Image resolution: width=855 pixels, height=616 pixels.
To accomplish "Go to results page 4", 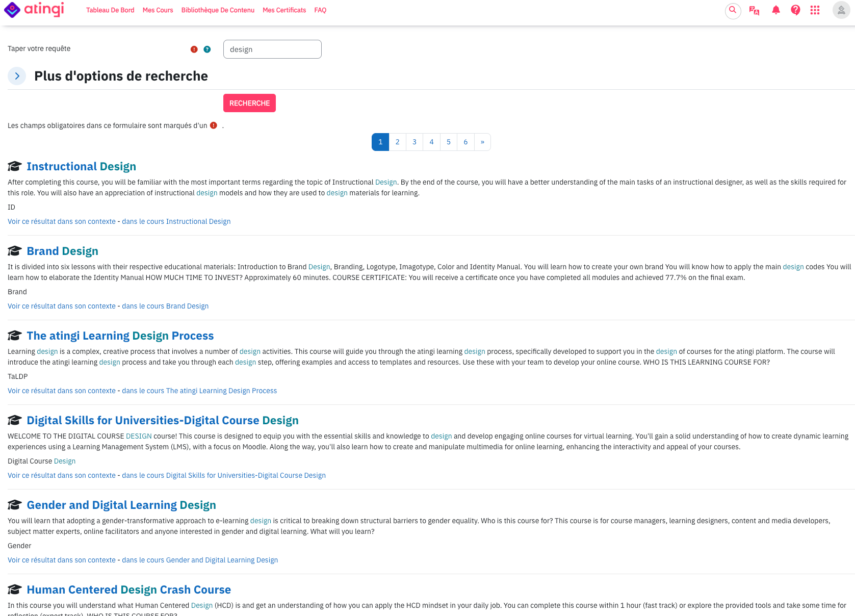I will (x=431, y=142).
